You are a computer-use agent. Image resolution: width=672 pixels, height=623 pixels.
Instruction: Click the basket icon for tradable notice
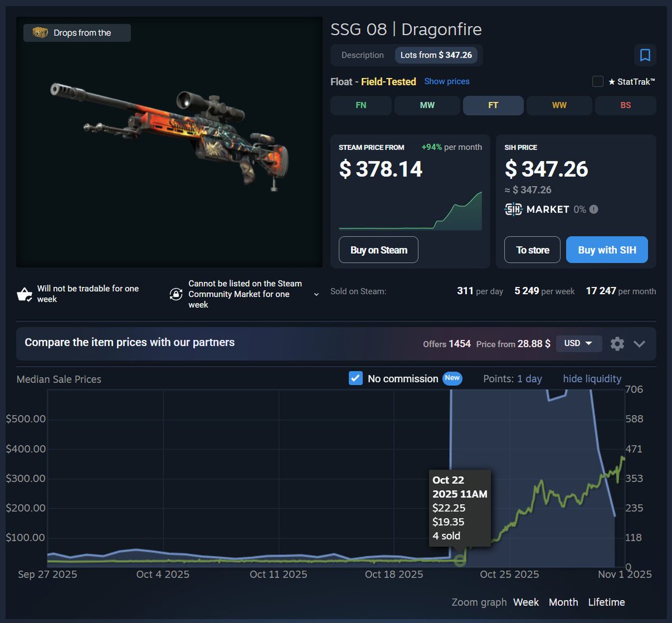(x=25, y=294)
